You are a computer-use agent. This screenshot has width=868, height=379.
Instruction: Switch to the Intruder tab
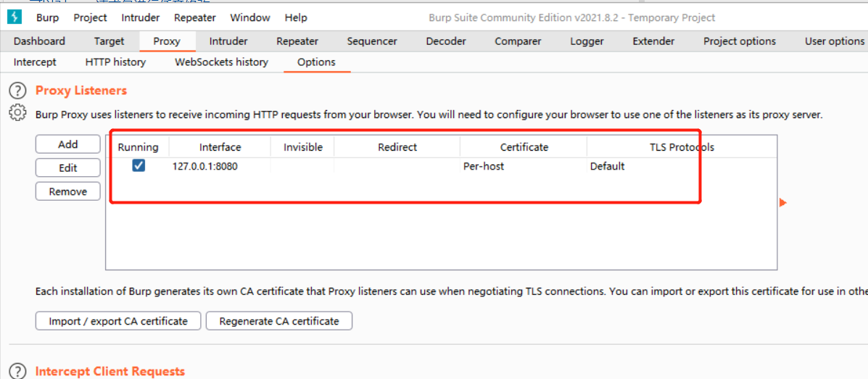click(x=228, y=41)
